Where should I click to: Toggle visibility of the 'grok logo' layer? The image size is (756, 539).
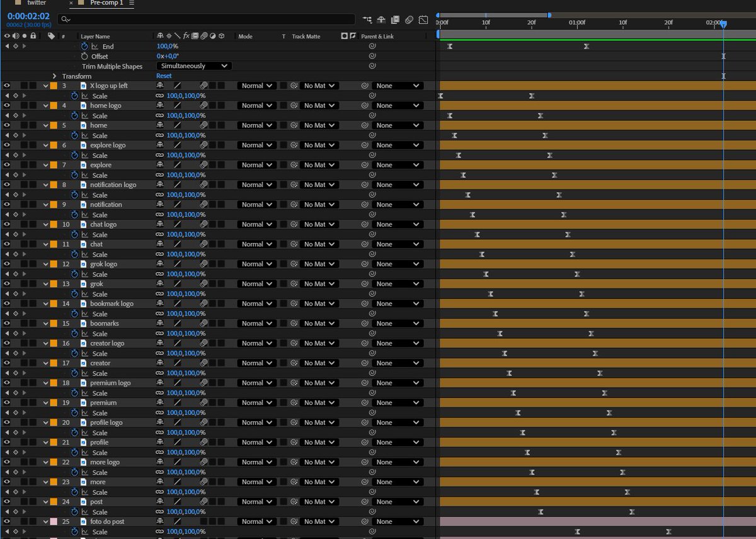click(6, 264)
